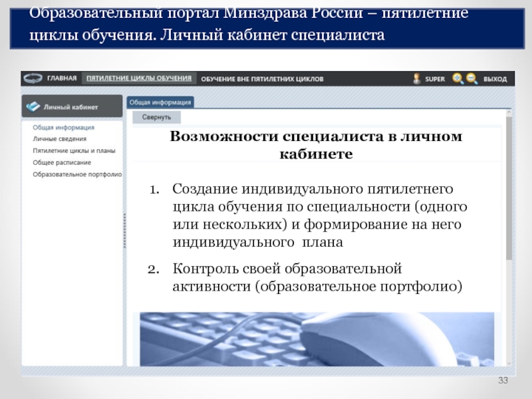Open Образовательное портфолио sidebar item
The width and height of the screenshot is (532, 399).
click(77, 174)
